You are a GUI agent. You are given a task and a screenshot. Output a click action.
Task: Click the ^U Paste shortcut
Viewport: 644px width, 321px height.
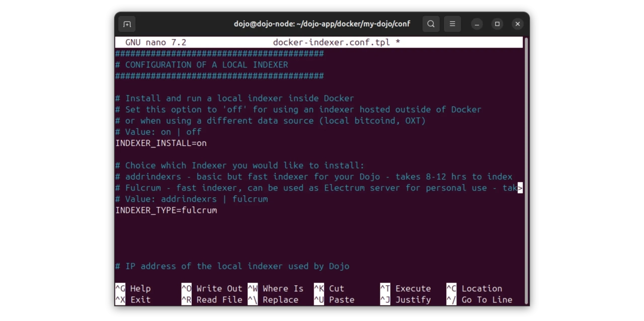pos(334,300)
